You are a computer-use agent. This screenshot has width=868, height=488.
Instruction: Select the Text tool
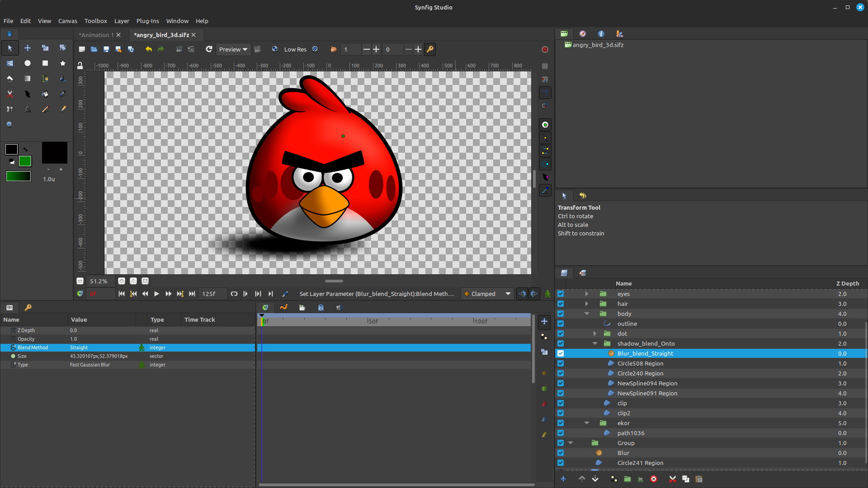[x=28, y=109]
